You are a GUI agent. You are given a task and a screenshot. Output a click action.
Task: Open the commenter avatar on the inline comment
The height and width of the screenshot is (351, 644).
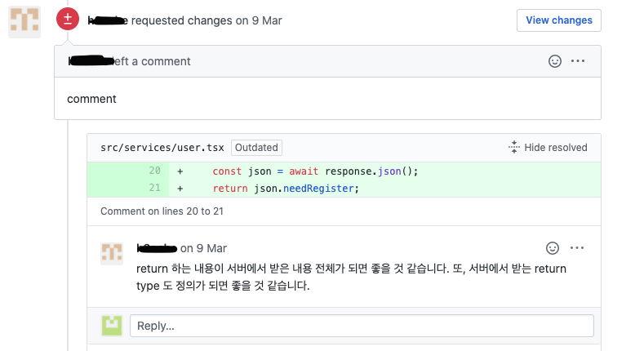click(x=112, y=253)
